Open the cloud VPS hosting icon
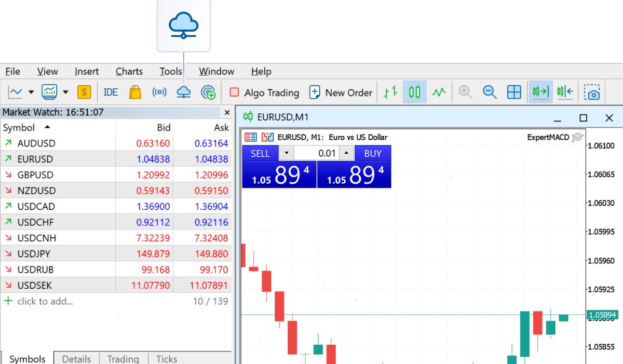 (184, 92)
